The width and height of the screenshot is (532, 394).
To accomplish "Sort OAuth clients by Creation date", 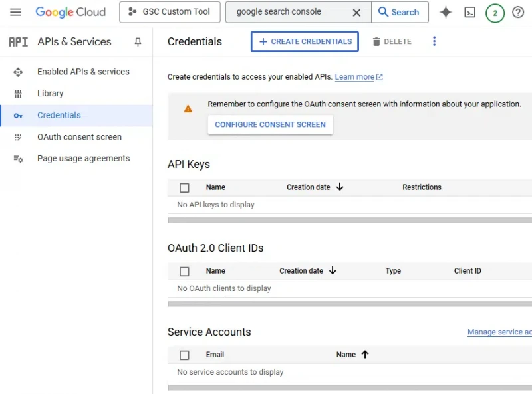I will tap(301, 271).
